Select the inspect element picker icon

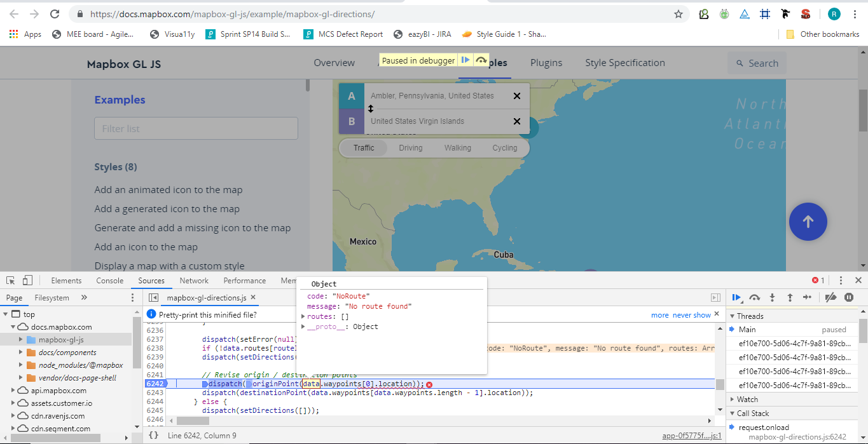(x=10, y=280)
